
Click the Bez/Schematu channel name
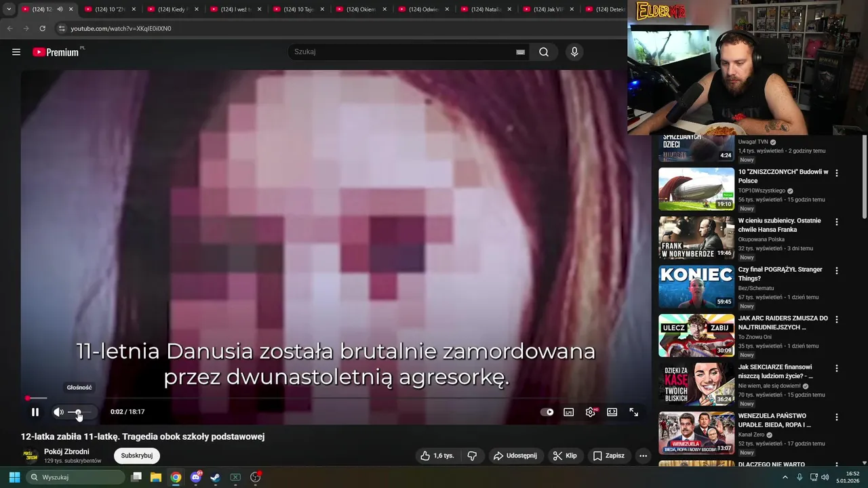click(x=756, y=288)
